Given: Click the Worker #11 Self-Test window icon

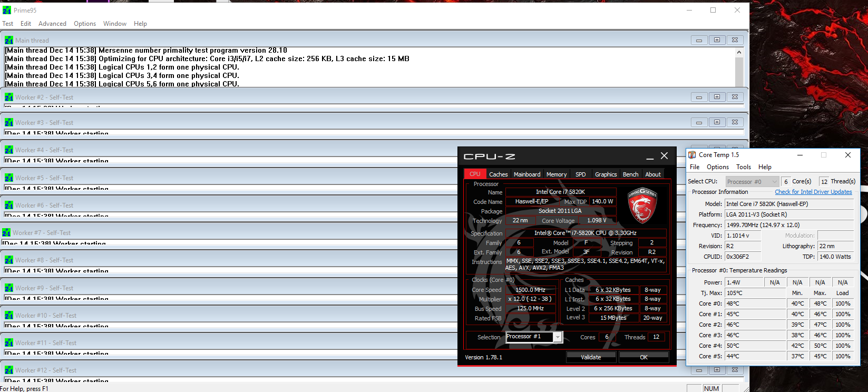Looking at the screenshot, I should click(x=9, y=342).
